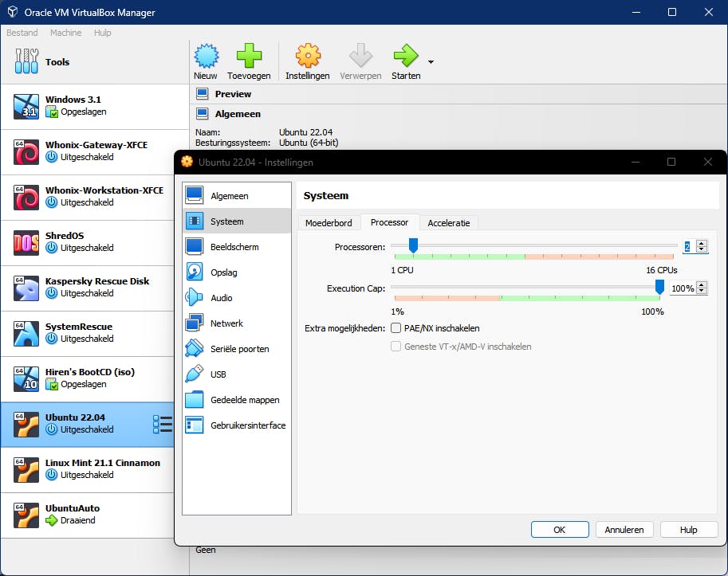Click the Toevoegen green plus icon
This screenshot has width=728, height=576.
pyautogui.click(x=249, y=56)
